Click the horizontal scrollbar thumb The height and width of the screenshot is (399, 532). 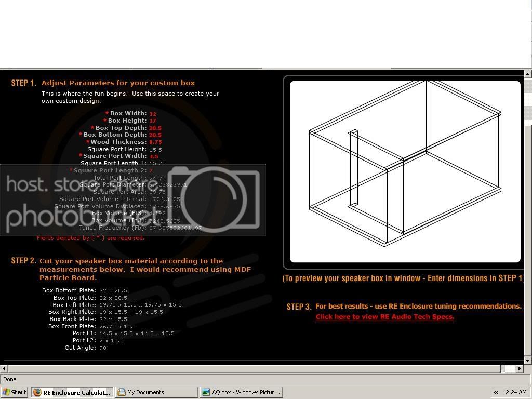[x=255, y=368]
